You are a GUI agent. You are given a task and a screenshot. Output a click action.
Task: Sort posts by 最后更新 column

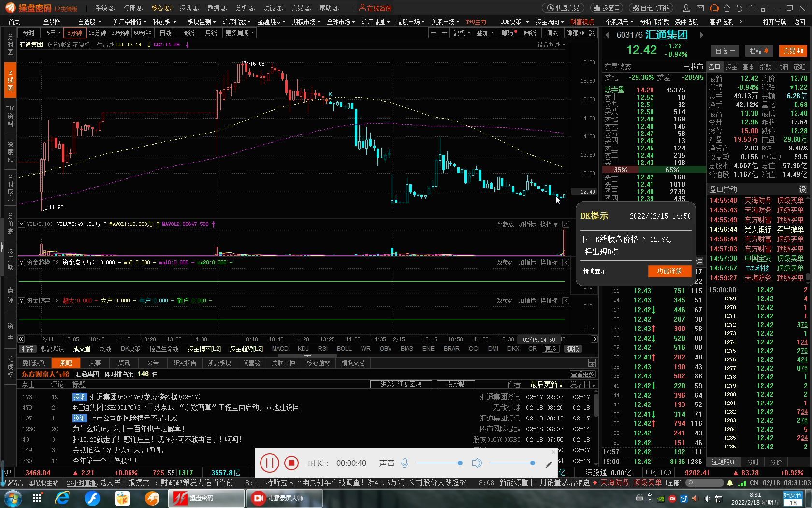click(x=546, y=384)
